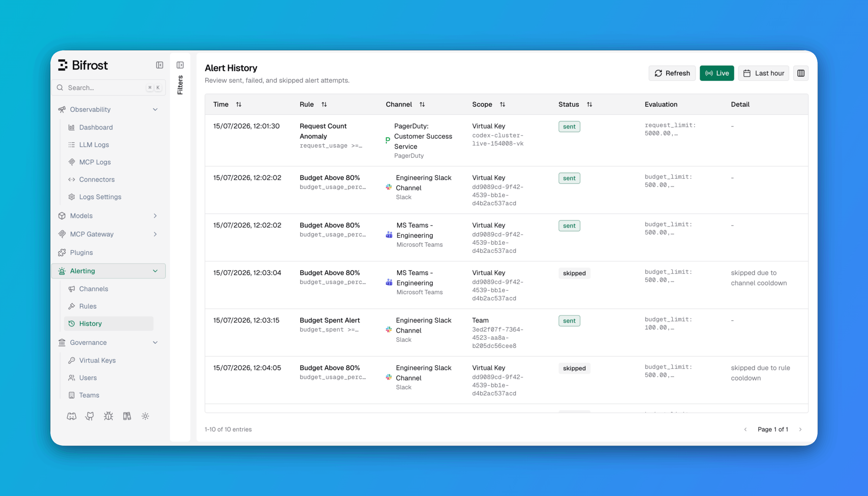The width and height of the screenshot is (868, 496).
Task: Toggle the light/dark theme sun icon
Action: [x=145, y=416]
